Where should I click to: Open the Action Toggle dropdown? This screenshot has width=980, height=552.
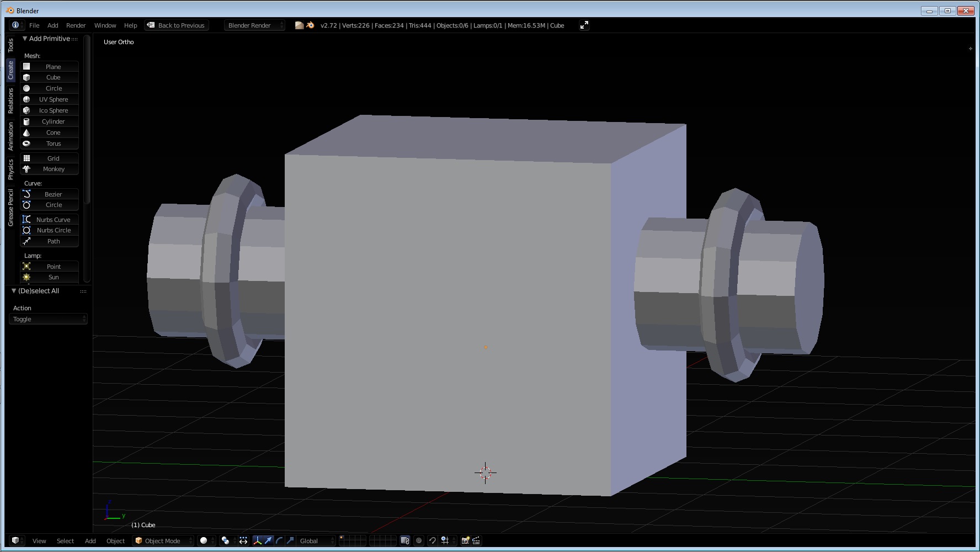coord(49,319)
